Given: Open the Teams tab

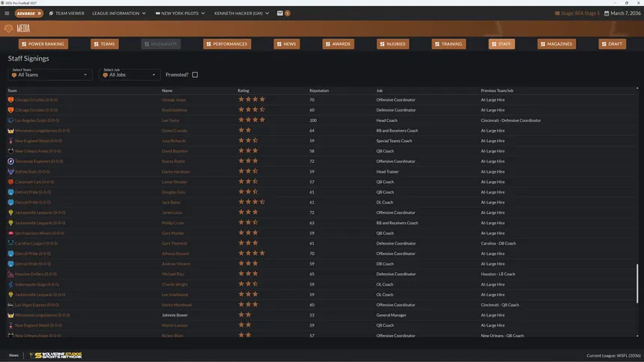Looking at the screenshot, I should 105,44.
